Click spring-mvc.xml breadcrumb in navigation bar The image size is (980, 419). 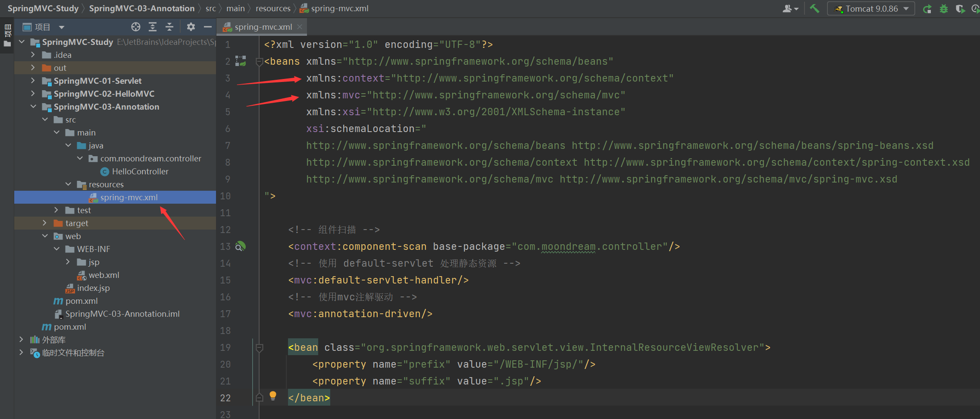click(x=334, y=9)
